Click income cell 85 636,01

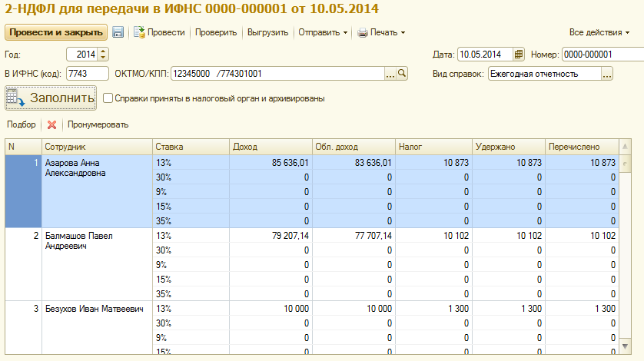coord(271,163)
